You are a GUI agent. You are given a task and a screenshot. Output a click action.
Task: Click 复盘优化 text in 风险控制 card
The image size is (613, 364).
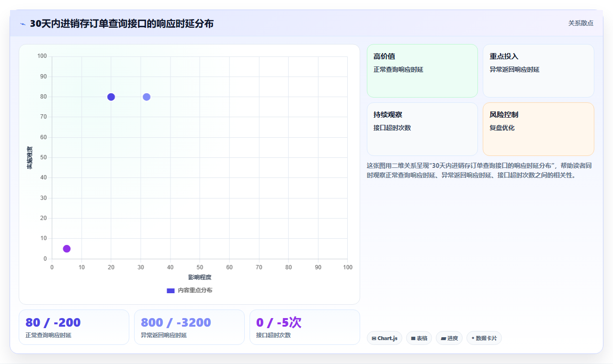coord(502,128)
